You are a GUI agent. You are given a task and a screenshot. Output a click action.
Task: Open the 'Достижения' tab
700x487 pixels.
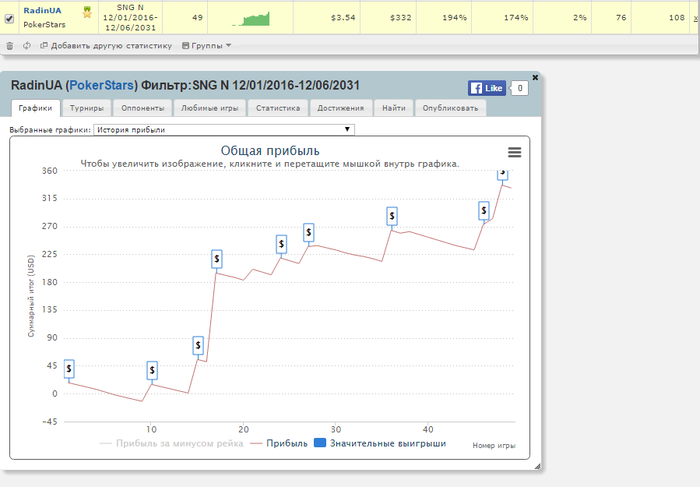tap(341, 108)
